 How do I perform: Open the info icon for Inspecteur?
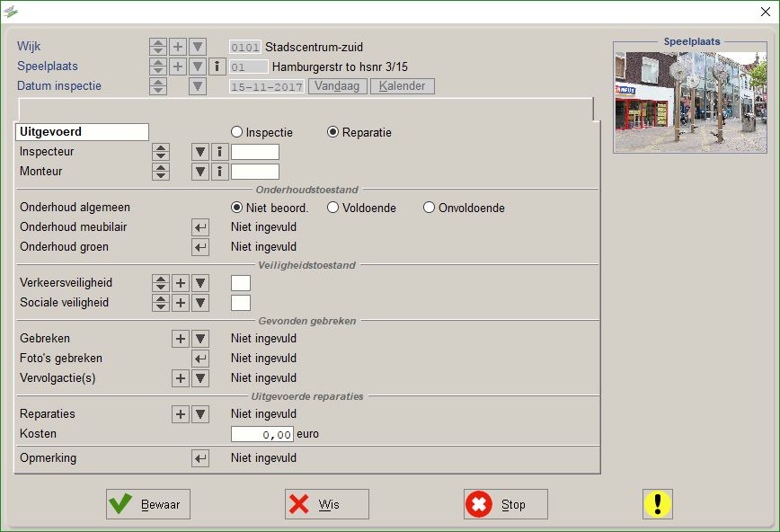pos(220,152)
